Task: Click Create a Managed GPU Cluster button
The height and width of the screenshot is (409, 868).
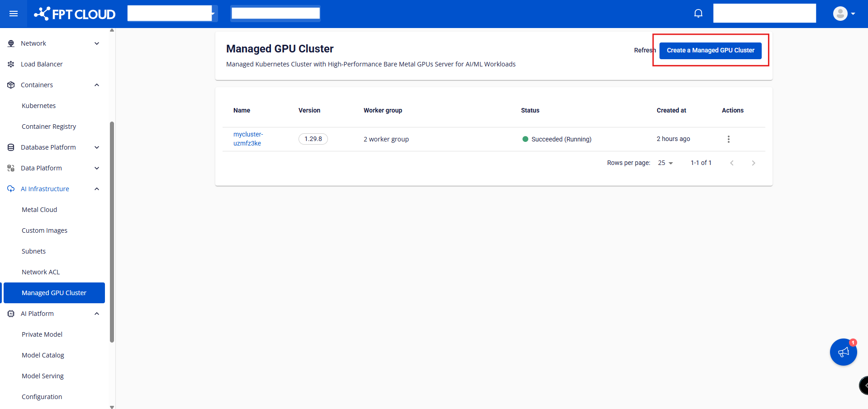Action: (x=710, y=51)
